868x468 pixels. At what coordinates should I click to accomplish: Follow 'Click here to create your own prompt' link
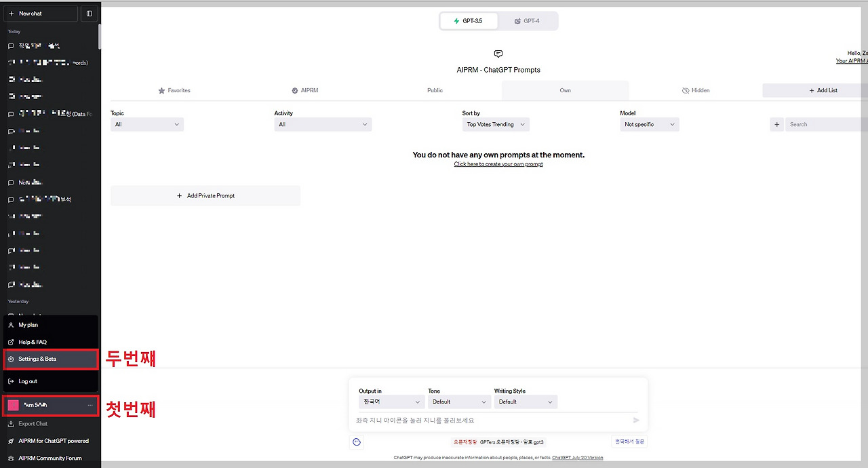[498, 164]
